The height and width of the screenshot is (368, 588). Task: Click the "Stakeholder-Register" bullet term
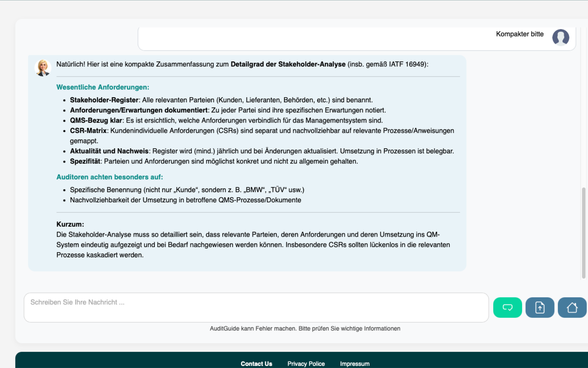(x=104, y=100)
